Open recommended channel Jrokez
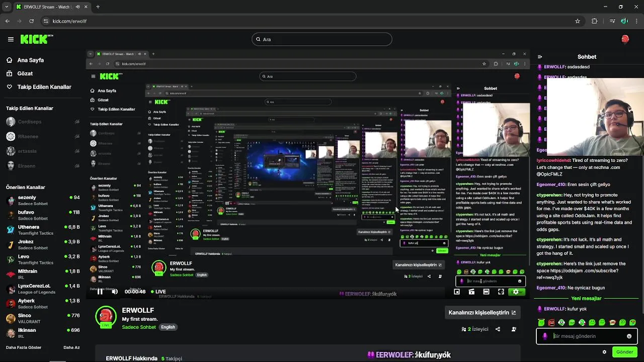The height and width of the screenshot is (362, 644). [x=42, y=245]
